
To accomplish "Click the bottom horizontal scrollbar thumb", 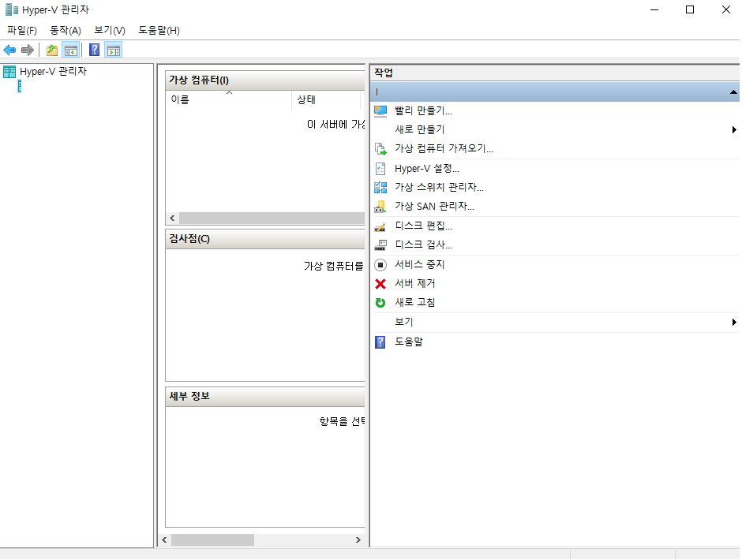I will (x=212, y=540).
